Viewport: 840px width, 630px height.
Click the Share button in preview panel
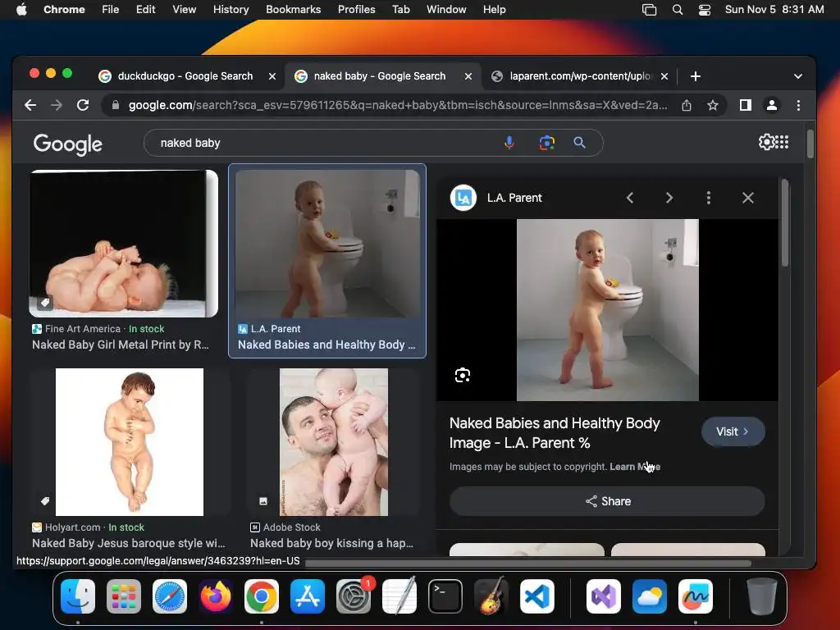(608, 501)
